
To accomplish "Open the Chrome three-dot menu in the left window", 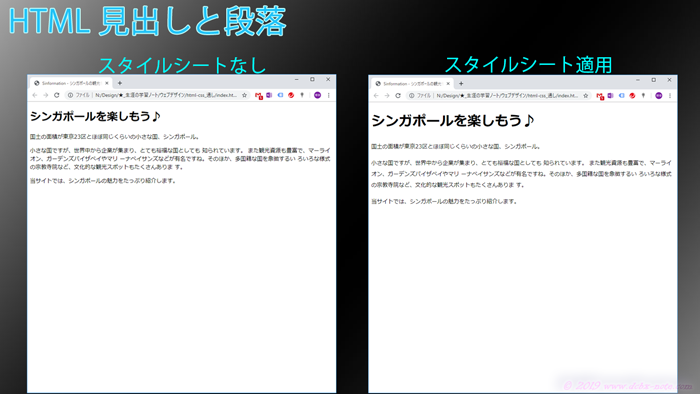I will (329, 95).
